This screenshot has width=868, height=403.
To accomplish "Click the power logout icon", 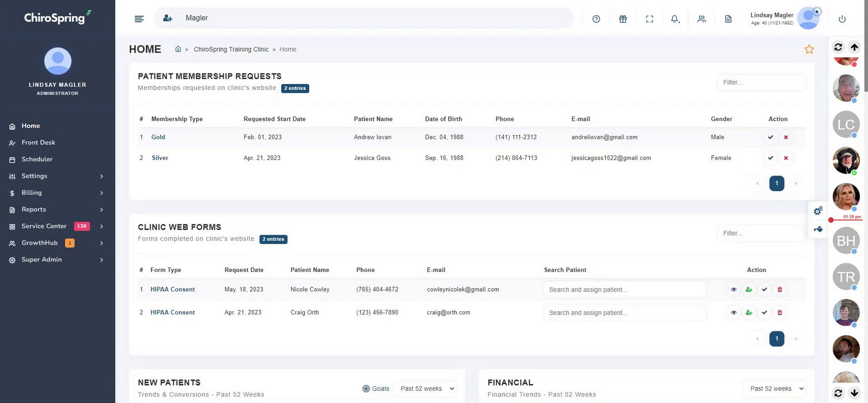I will [842, 19].
